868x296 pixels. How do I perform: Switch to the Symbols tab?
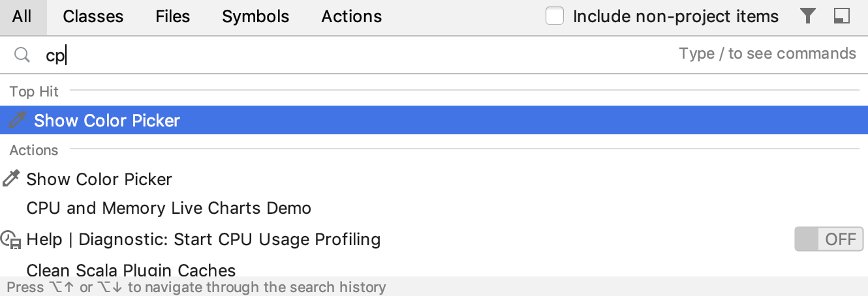256,17
